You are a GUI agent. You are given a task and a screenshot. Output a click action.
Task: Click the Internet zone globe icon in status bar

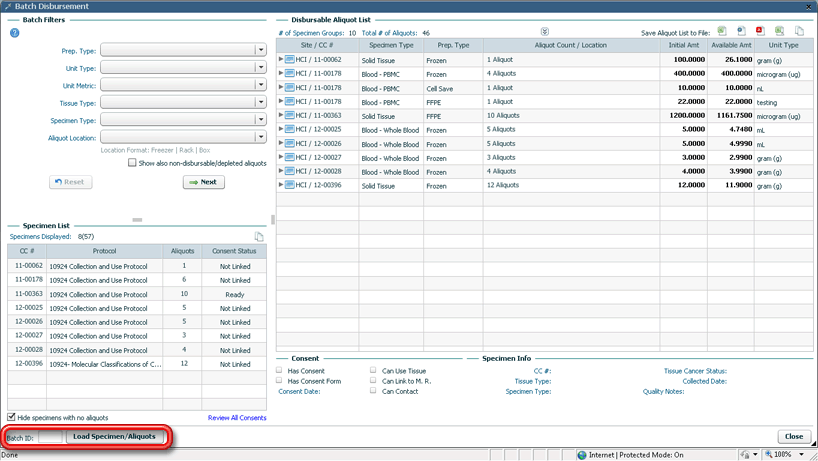point(582,455)
